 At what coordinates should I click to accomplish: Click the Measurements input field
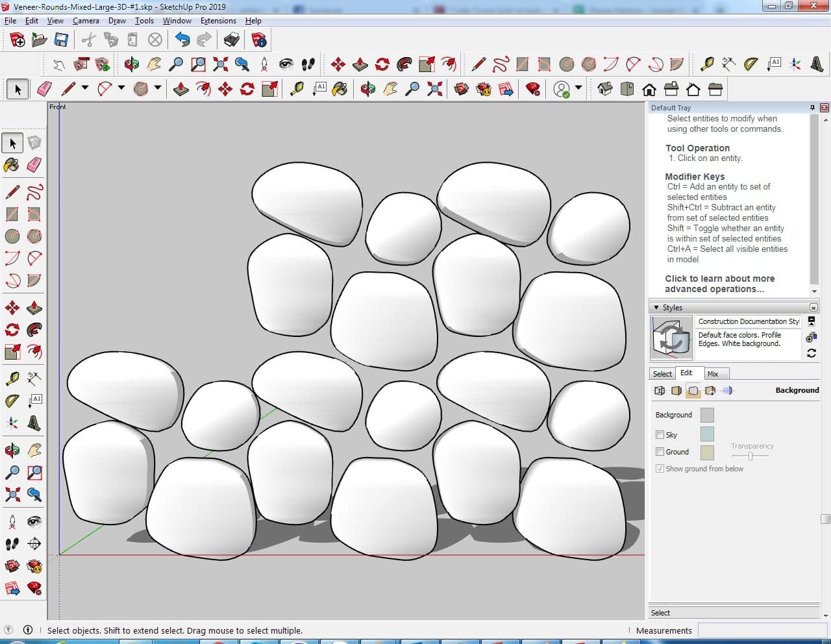click(762, 630)
